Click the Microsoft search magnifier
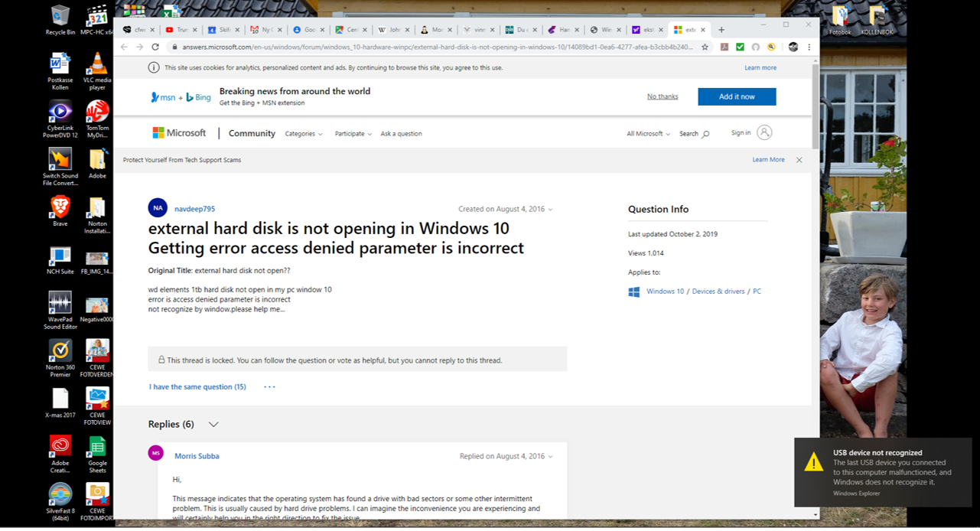The width and height of the screenshot is (980, 531). tap(705, 134)
